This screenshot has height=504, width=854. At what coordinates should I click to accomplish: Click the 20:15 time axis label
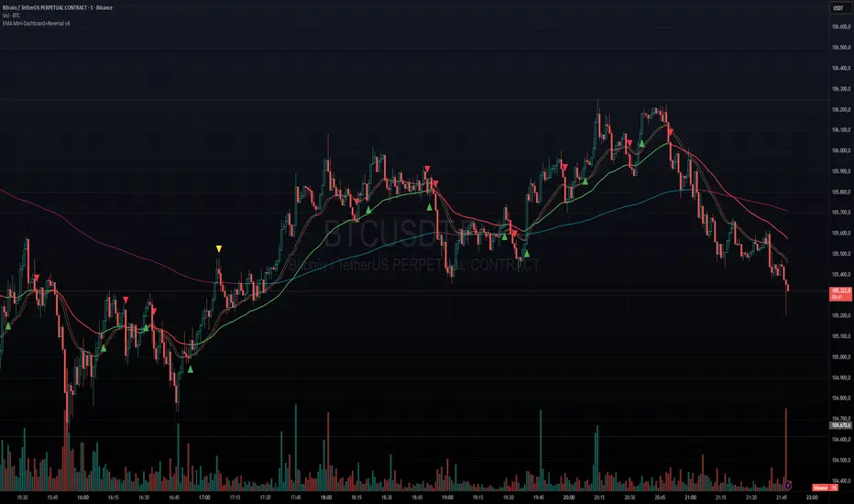(599, 498)
